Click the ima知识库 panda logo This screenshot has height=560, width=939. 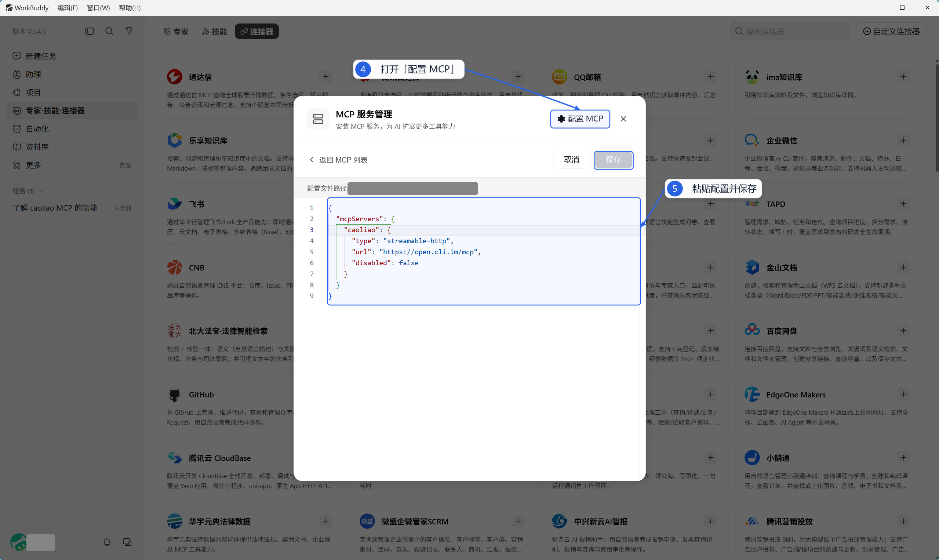tap(752, 77)
